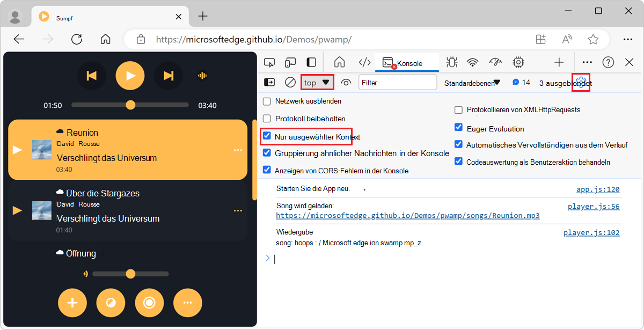This screenshot has height=330, width=644.
Task: Toggle device emulation mode
Action: [x=290, y=62]
